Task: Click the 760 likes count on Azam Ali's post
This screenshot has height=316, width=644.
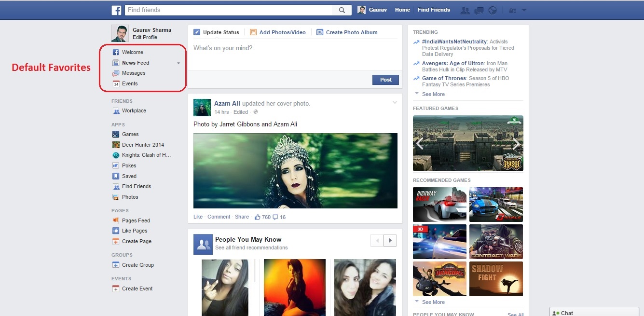Action: pos(262,217)
